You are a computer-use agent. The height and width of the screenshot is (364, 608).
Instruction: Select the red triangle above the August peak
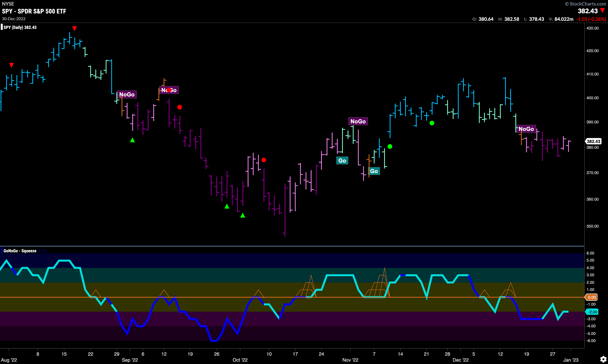coord(74,29)
